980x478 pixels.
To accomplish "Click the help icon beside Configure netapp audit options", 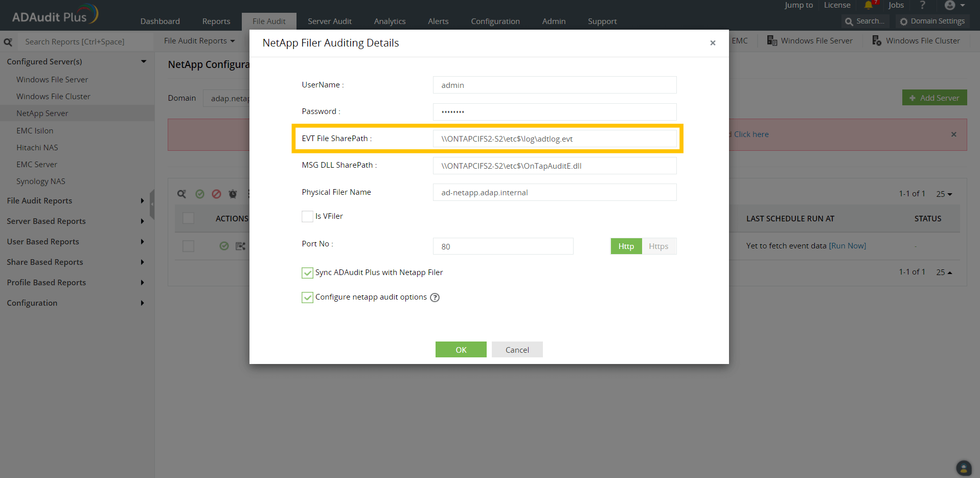I will [x=435, y=298].
